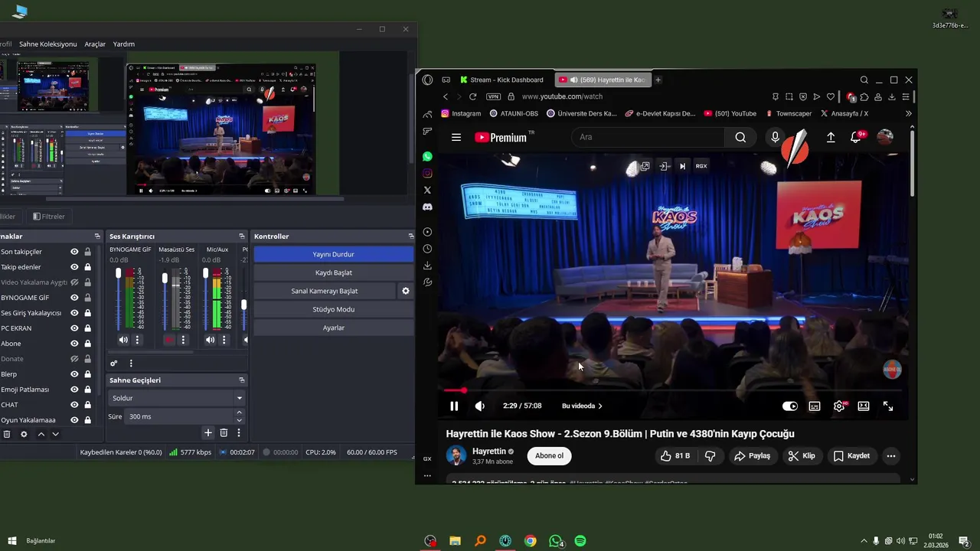The image size is (980, 551).
Task: Open Instagram bookmark in bookmarks bar
Action: [461, 113]
